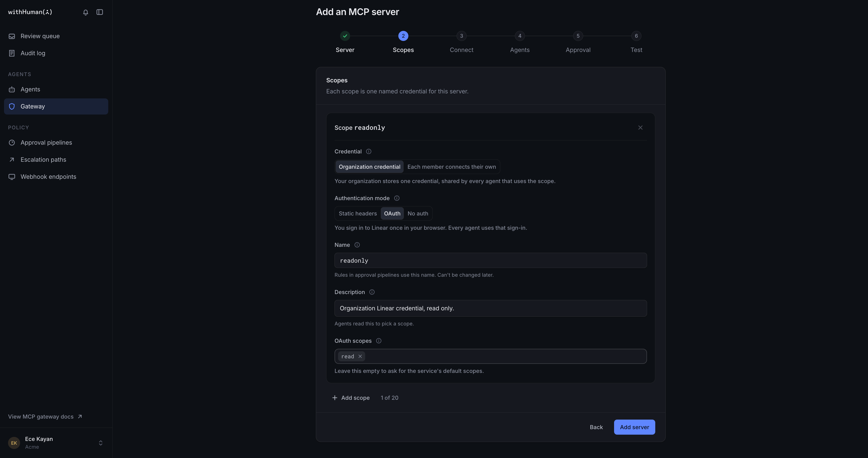This screenshot has width=868, height=458.
Task: Focus the Name field containing readonly
Action: (490, 260)
